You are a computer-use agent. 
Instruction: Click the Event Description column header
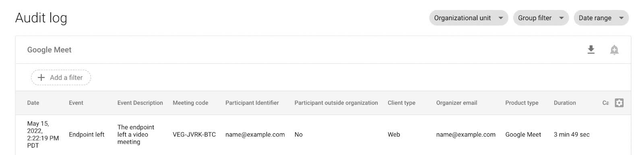coord(140,103)
